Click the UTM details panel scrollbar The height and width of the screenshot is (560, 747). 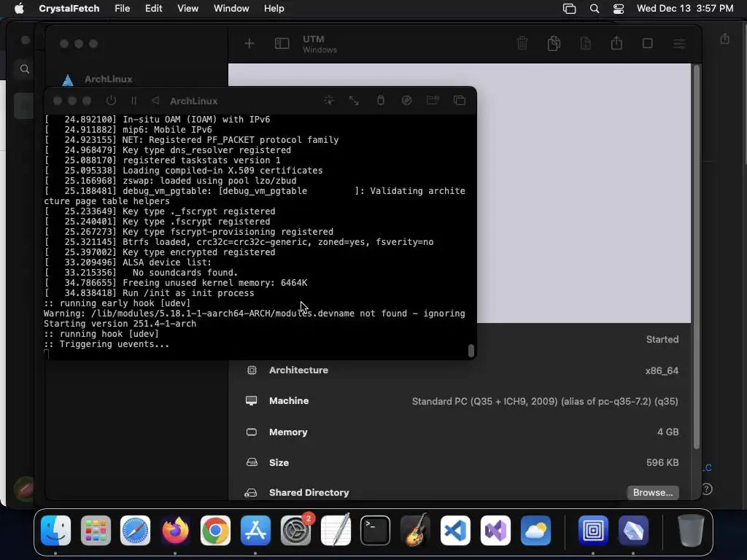click(x=697, y=257)
